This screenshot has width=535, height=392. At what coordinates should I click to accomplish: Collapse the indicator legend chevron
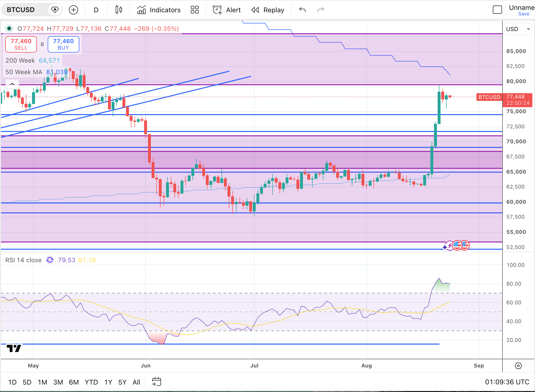click(12, 84)
